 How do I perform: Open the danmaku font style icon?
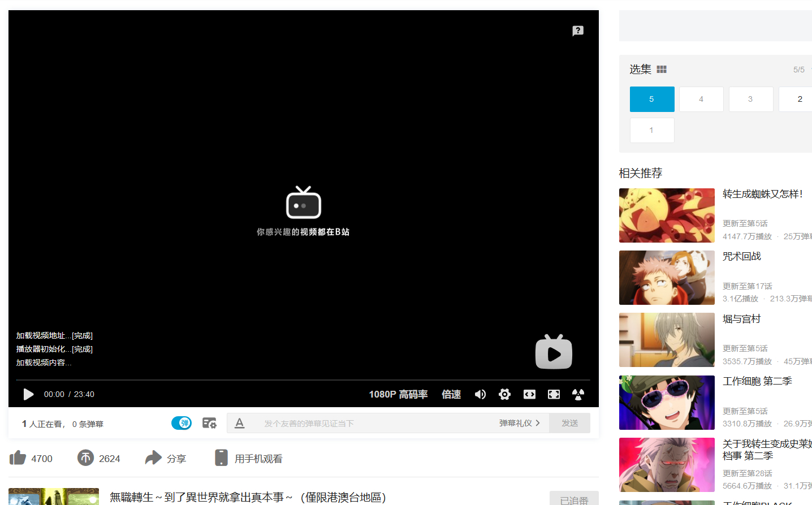click(240, 423)
